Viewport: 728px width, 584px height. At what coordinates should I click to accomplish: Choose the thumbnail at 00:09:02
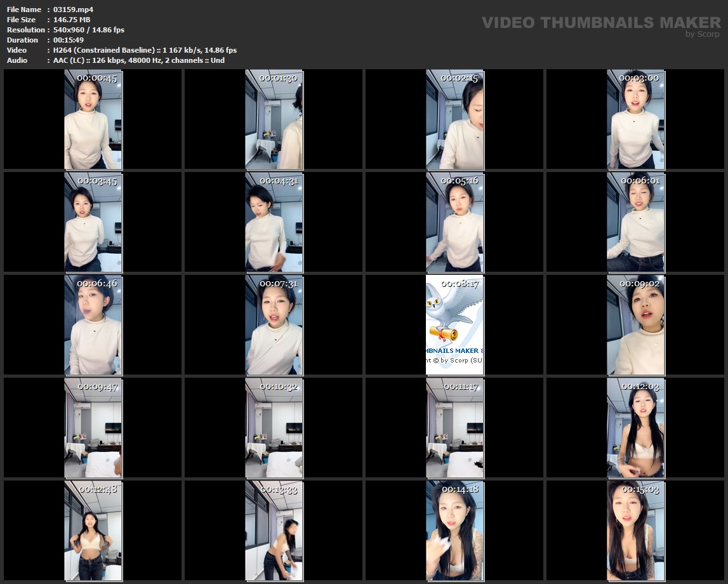(x=635, y=325)
